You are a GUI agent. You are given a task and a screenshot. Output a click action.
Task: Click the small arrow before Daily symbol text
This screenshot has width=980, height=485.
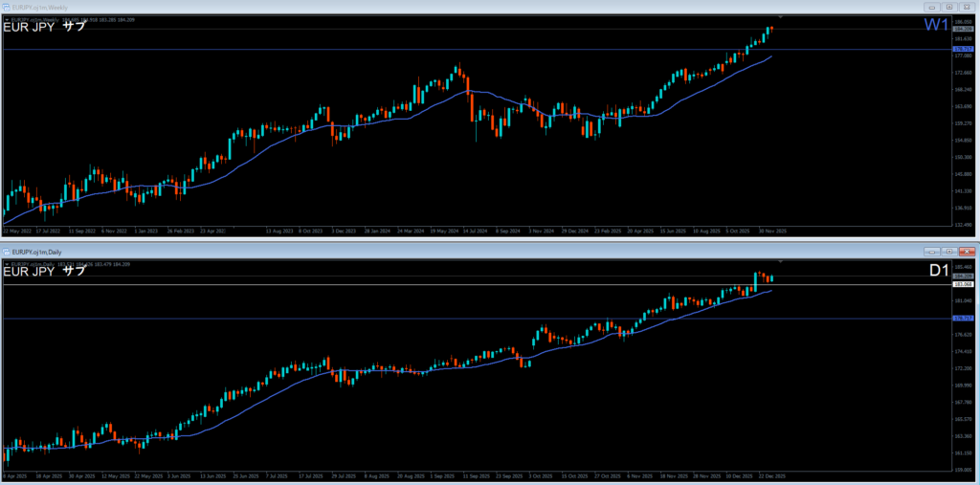point(7,261)
